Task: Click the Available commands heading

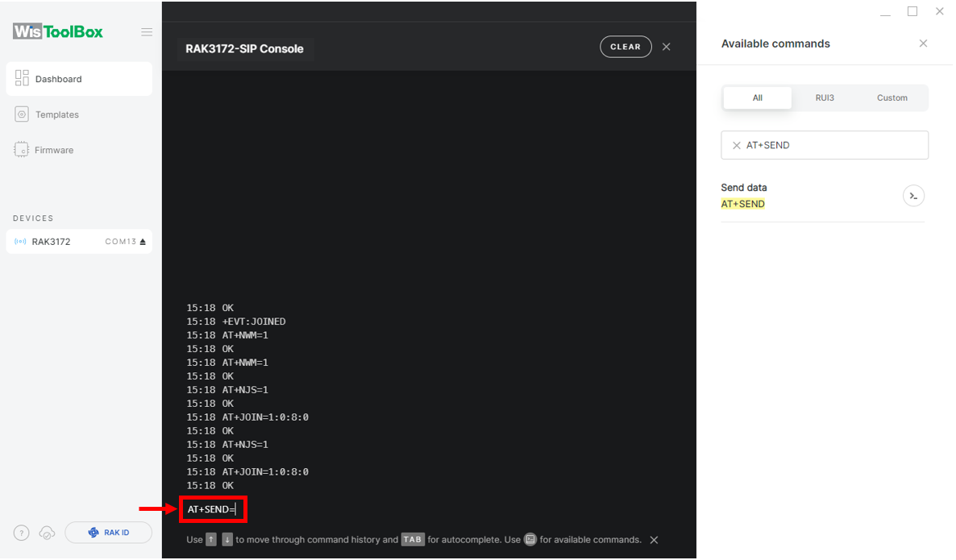Action: click(775, 44)
